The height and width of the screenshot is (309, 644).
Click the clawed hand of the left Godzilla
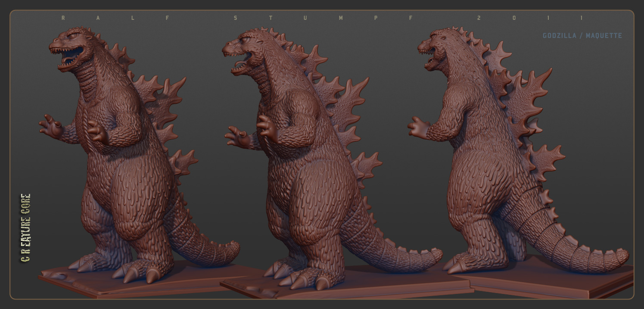[52, 127]
